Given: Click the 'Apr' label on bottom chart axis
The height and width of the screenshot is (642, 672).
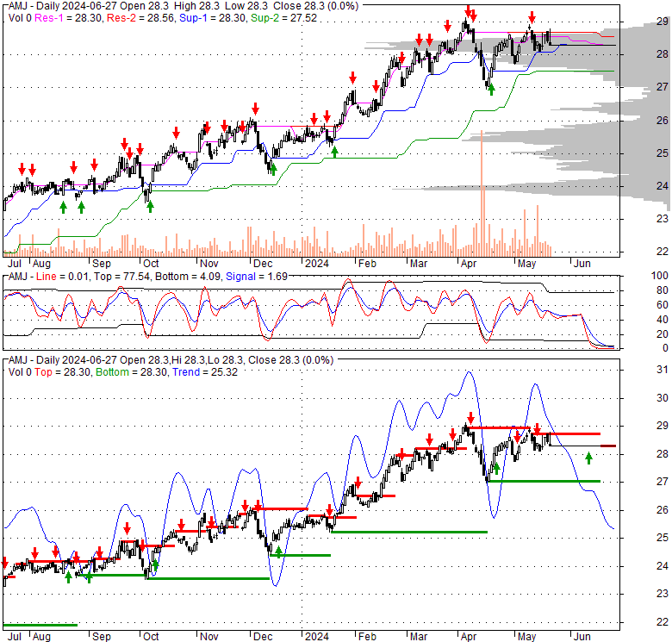Looking at the screenshot, I should point(469,637).
